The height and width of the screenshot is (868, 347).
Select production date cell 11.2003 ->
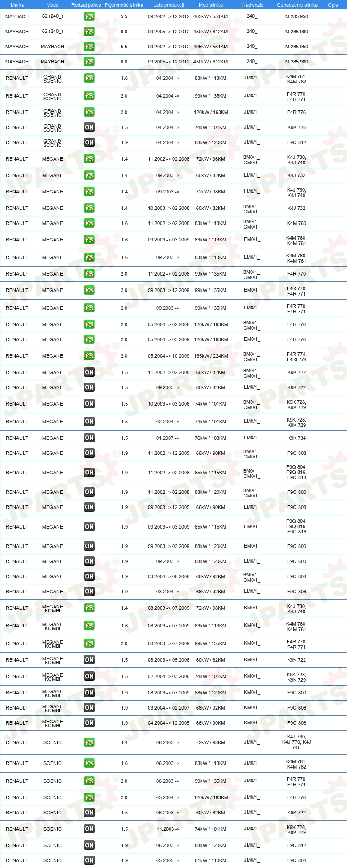(x=168, y=829)
